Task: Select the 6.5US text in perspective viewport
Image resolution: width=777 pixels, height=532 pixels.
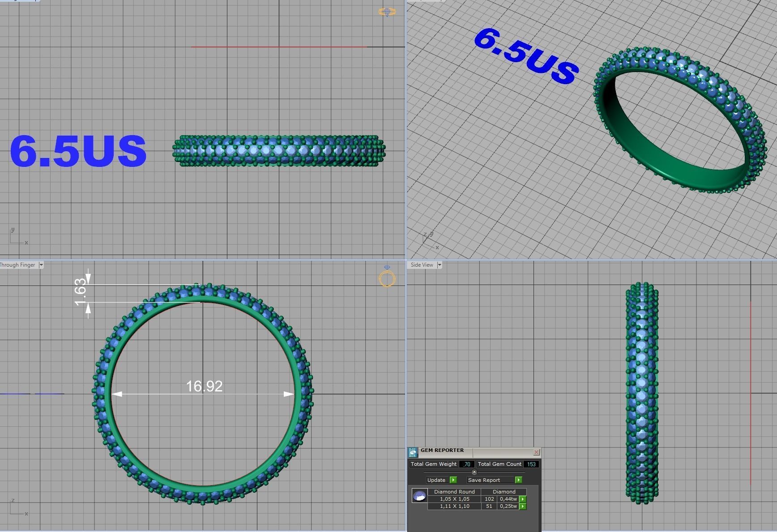Action: pyautogui.click(x=526, y=56)
